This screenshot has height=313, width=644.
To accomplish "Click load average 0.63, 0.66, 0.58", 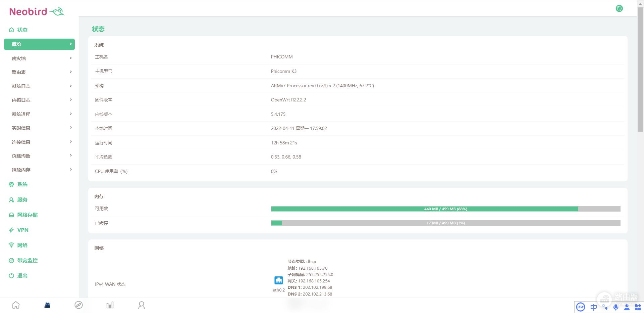I will [x=286, y=157].
